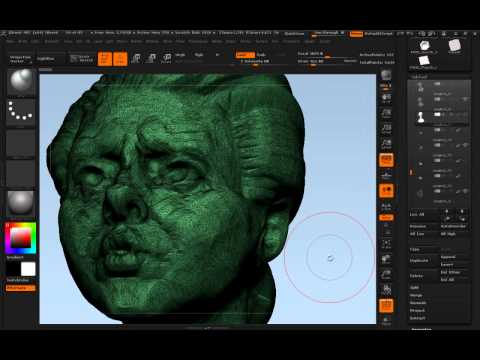480x360 pixels.
Task: Expand the Geometry section
Action: (x=421, y=329)
